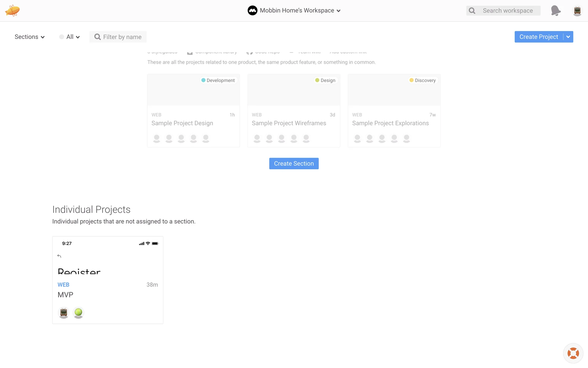Open the notifications bell icon
Image resolution: width=588 pixels, height=368 pixels.
[x=556, y=11]
